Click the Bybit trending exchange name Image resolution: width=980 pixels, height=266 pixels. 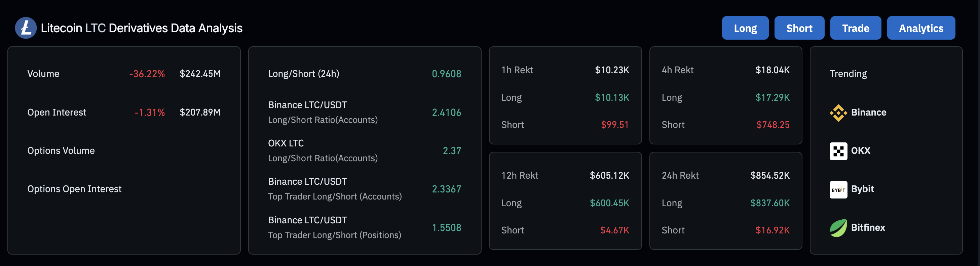(x=862, y=189)
